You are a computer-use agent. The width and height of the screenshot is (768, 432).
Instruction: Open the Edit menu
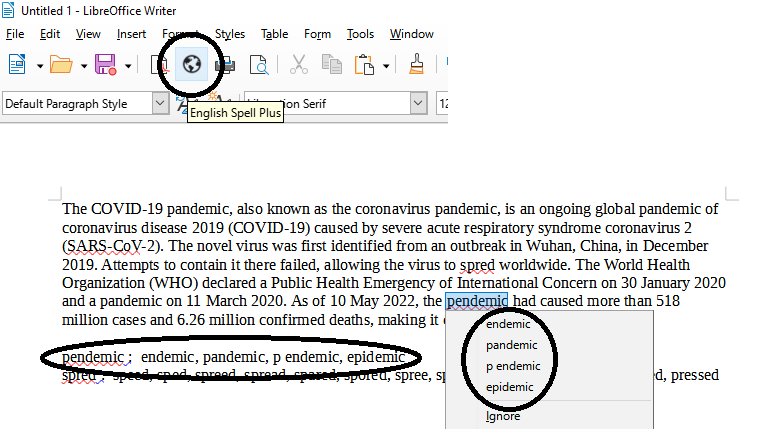tap(50, 34)
